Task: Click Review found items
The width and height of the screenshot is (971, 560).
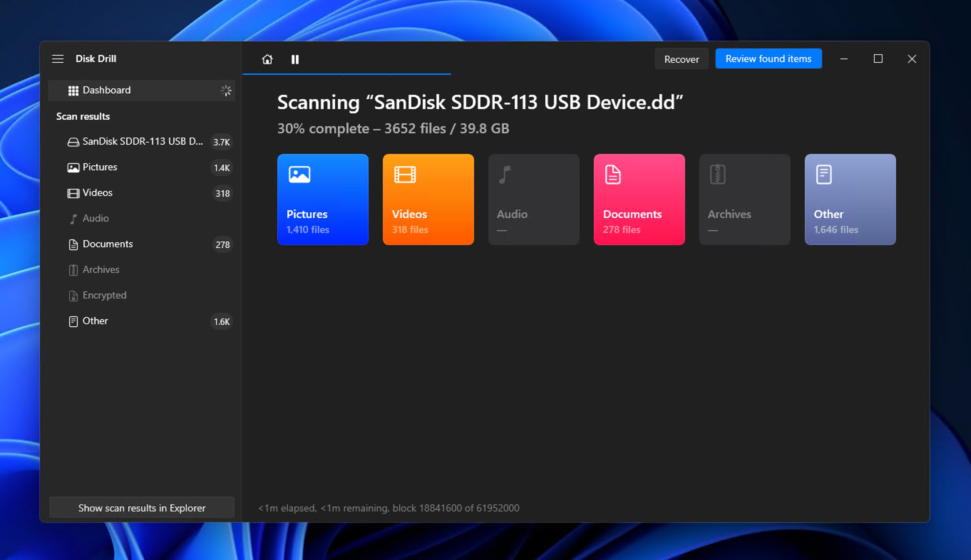Action: (768, 58)
